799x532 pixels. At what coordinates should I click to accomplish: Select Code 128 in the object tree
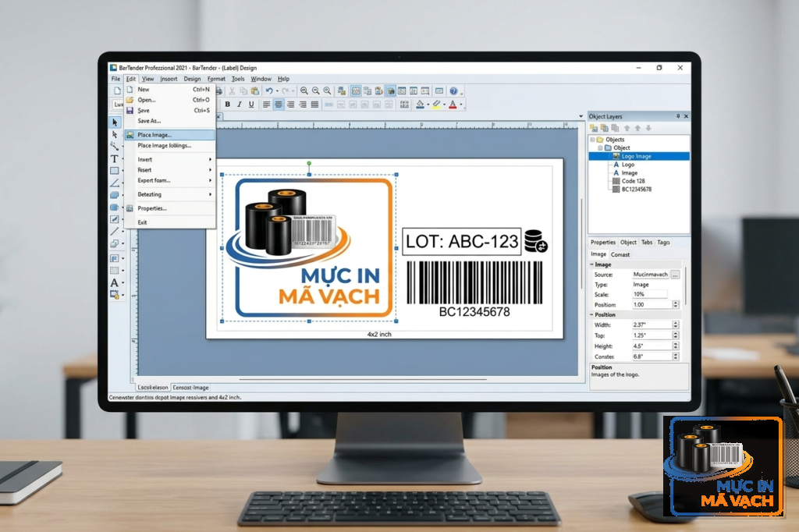coord(633,181)
